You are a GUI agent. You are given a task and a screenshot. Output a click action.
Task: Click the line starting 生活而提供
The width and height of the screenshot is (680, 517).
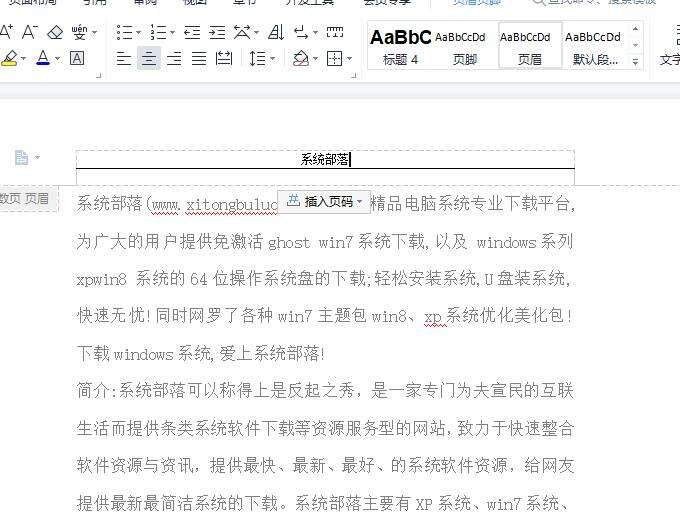point(325,429)
